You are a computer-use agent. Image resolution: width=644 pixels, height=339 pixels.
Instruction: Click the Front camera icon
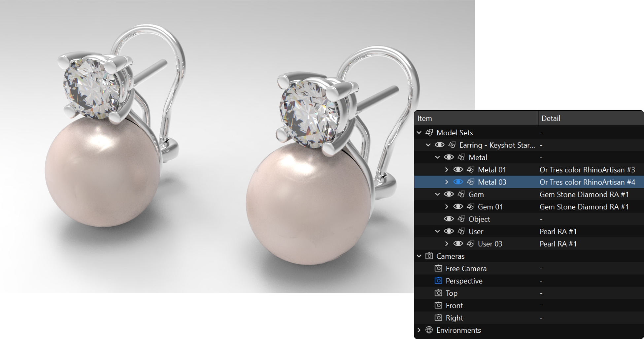pyautogui.click(x=438, y=305)
